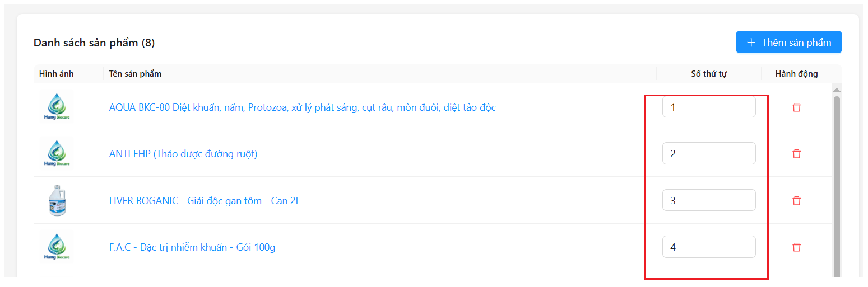This screenshot has height=287, width=868.
Task: Focus the order number field showing 2
Action: [709, 153]
